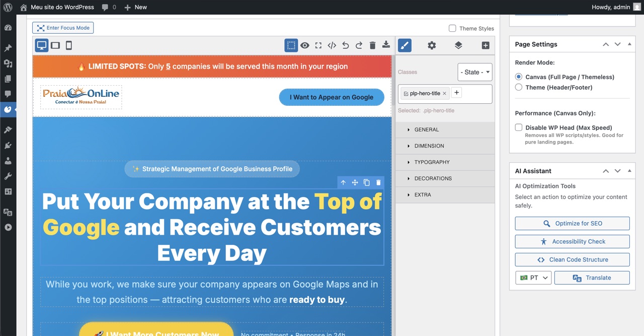Image resolution: width=644 pixels, height=336 pixels.
Task: Select Theme (Header/Footer) render mode
Action: point(519,87)
